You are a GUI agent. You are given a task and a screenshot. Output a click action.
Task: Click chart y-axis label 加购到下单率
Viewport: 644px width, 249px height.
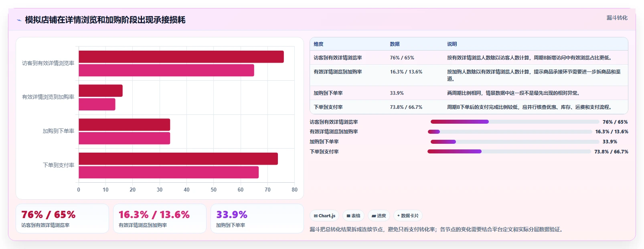tap(59, 131)
